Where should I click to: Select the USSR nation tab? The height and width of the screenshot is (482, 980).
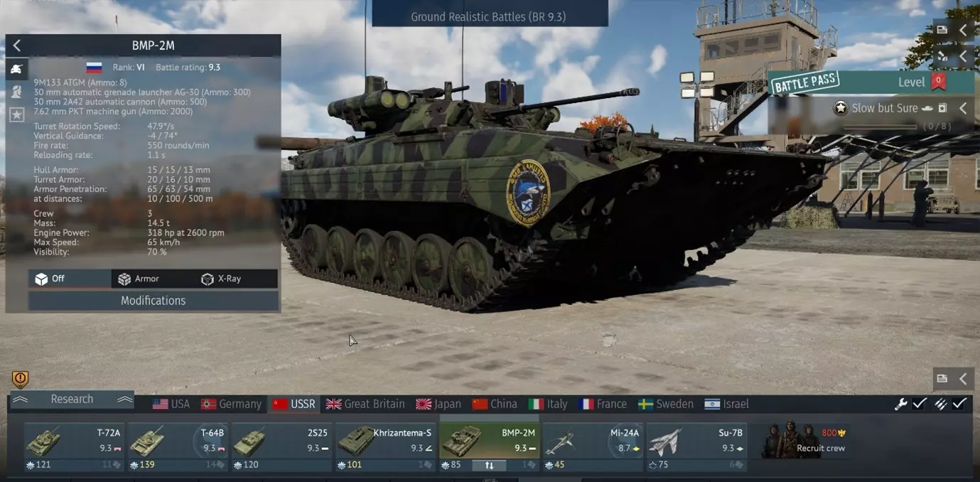294,404
